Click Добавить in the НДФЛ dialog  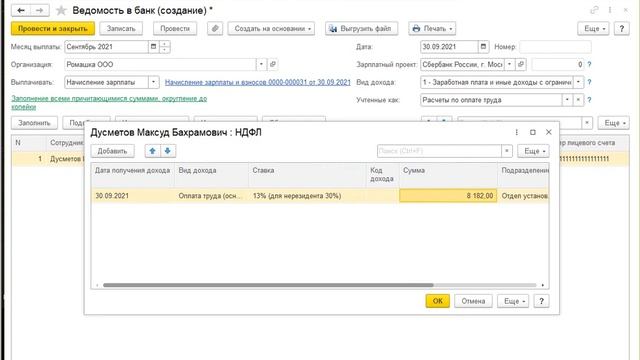[x=112, y=151]
